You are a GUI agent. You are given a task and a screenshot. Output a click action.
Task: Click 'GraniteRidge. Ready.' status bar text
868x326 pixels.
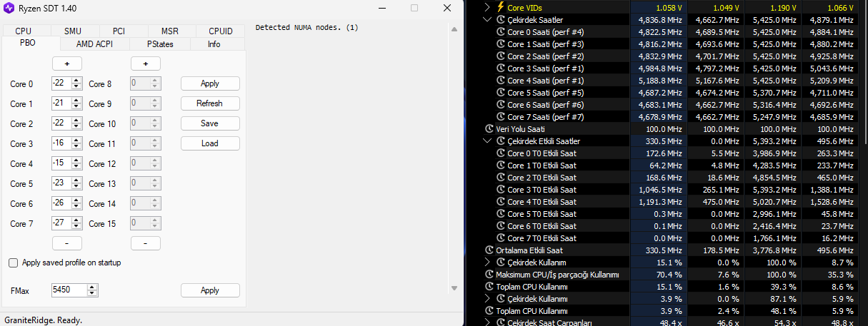click(x=44, y=320)
